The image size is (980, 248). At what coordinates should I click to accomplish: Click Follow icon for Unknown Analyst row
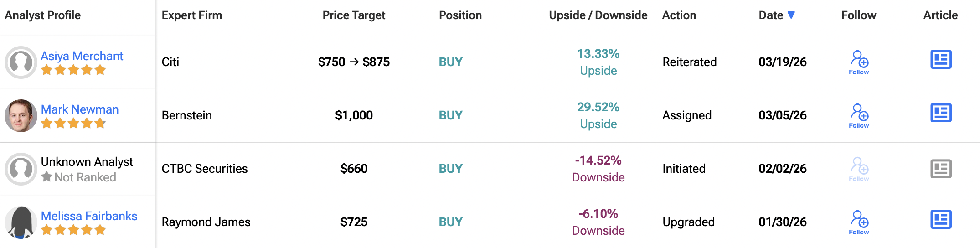[x=859, y=169]
